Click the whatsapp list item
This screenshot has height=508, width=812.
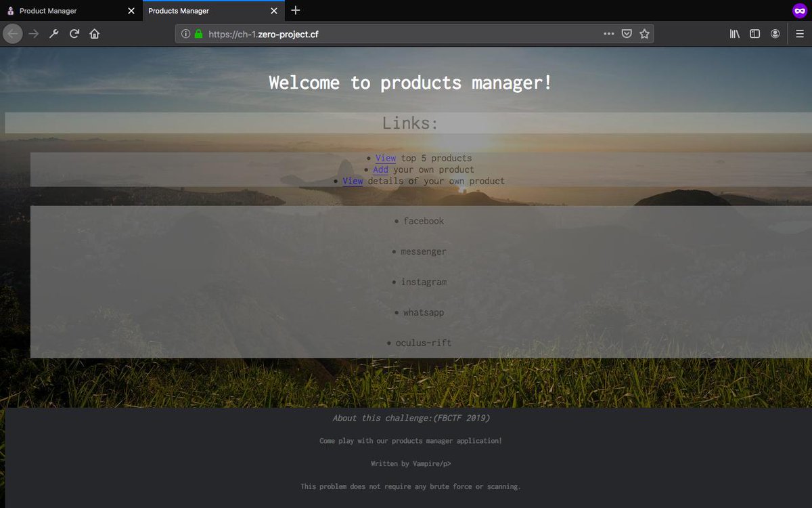(424, 312)
